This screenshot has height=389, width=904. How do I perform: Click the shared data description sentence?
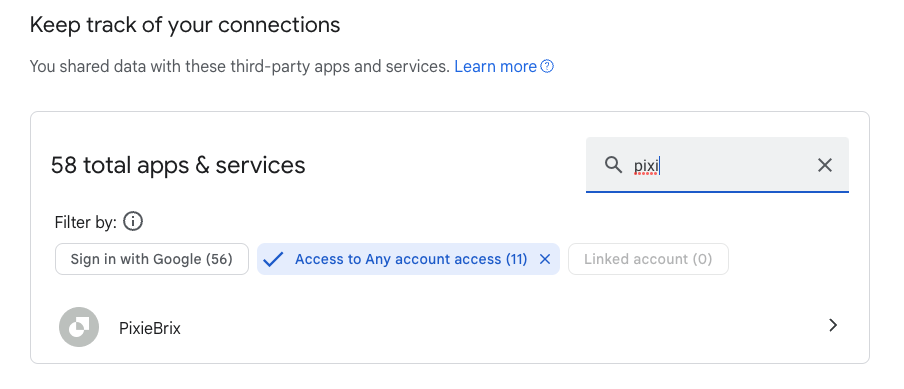(x=239, y=67)
